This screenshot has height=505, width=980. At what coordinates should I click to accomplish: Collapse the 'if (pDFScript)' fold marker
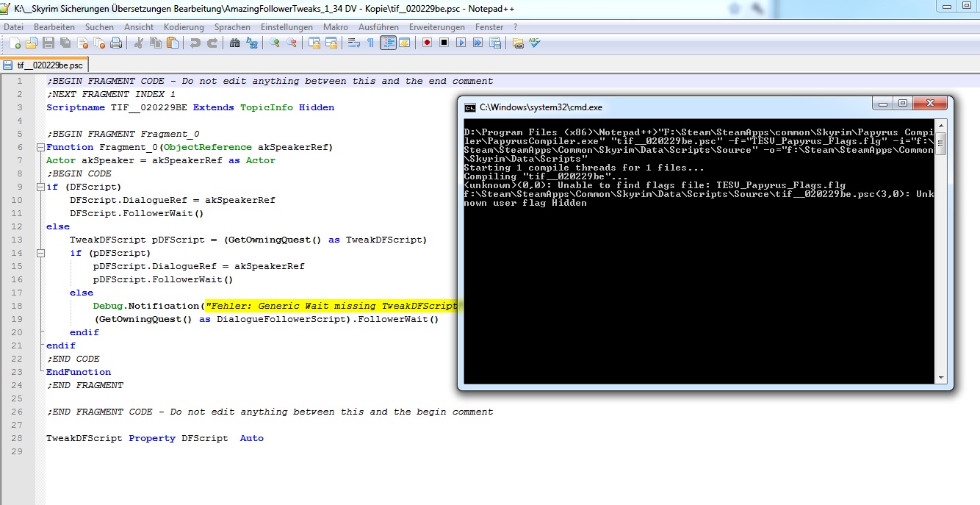pos(40,253)
